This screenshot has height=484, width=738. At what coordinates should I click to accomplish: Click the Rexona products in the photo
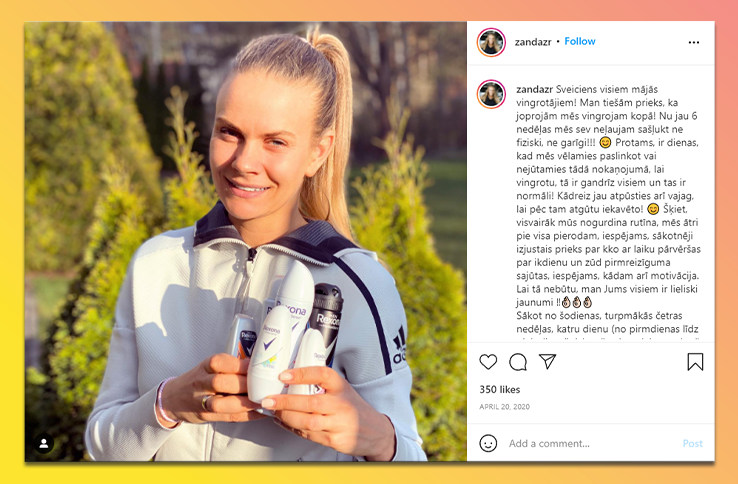tap(286, 330)
